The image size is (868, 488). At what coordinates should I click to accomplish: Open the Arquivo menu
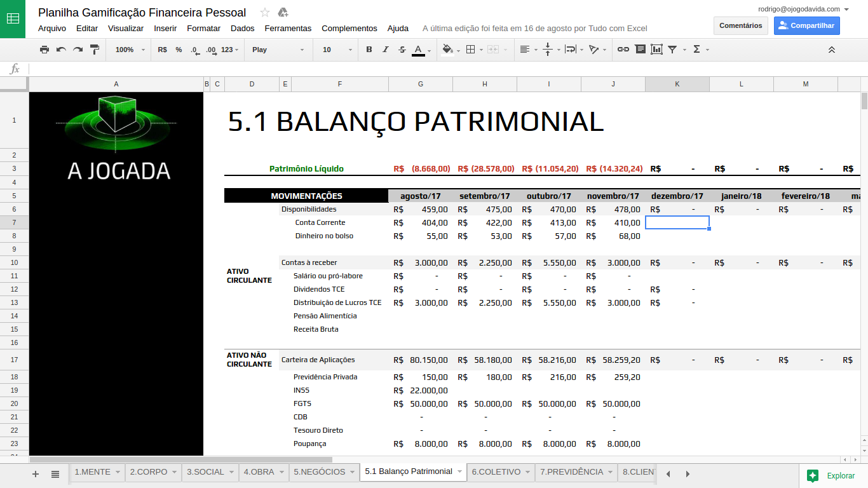(x=52, y=28)
